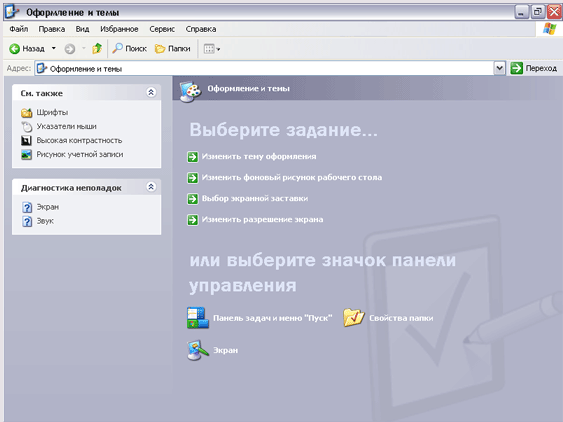Click the green Back arrow icon

tap(14, 49)
